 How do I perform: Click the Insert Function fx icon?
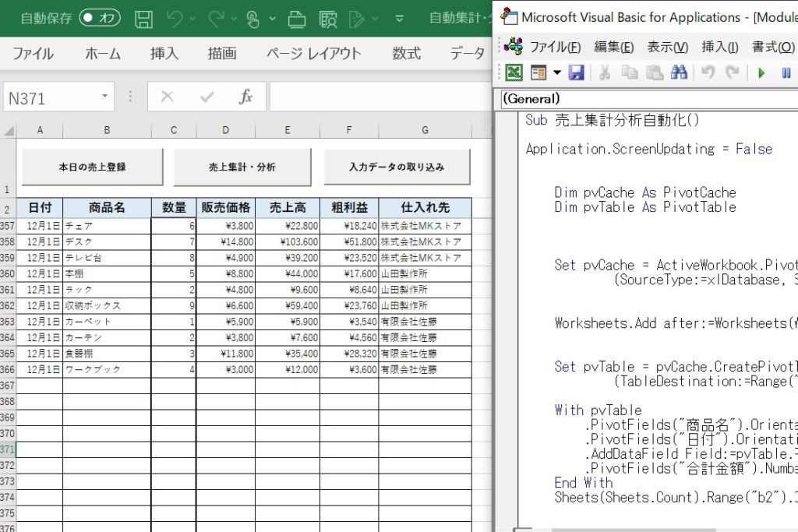click(245, 96)
